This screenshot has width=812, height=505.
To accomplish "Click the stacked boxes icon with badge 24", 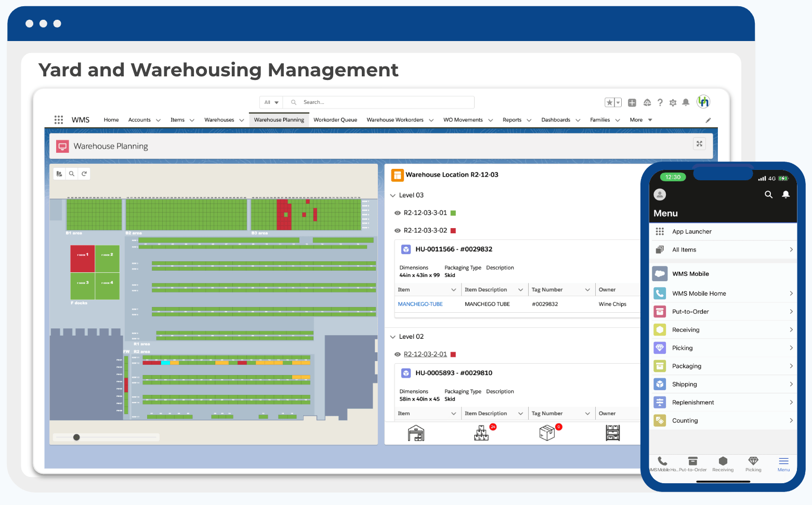I will [x=481, y=432].
